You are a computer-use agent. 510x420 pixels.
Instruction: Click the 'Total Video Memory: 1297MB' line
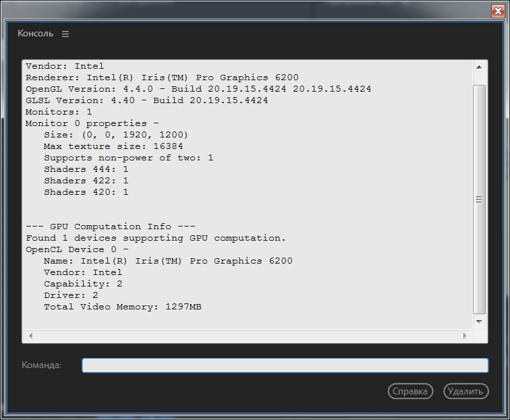tap(123, 307)
